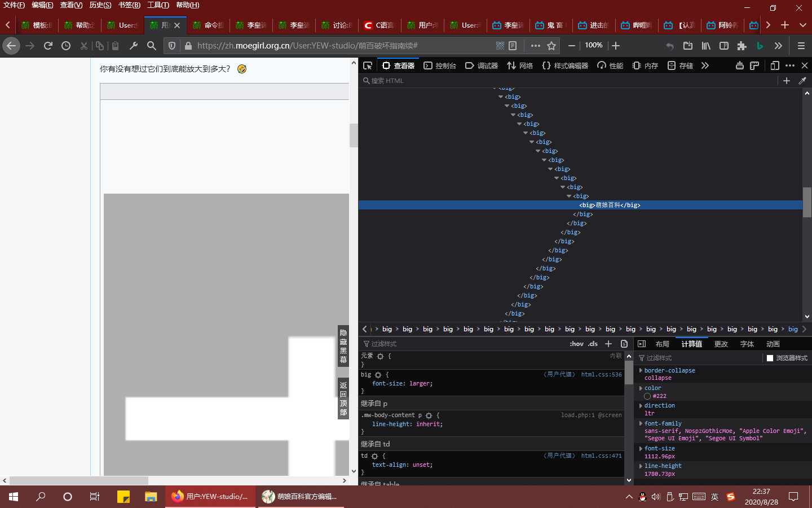Screen dimensions: 812x508
Task: Click the bookmark star in address bar
Action: [x=551, y=46]
